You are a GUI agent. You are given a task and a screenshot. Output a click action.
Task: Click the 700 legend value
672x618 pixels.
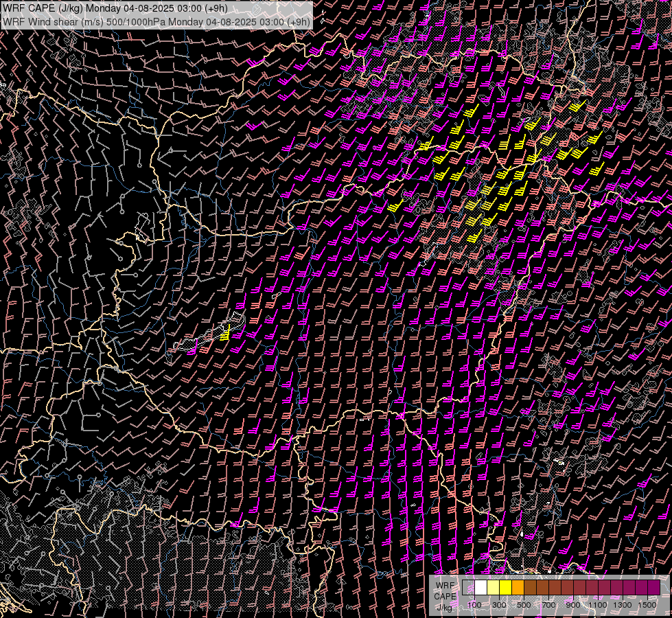[548, 605]
